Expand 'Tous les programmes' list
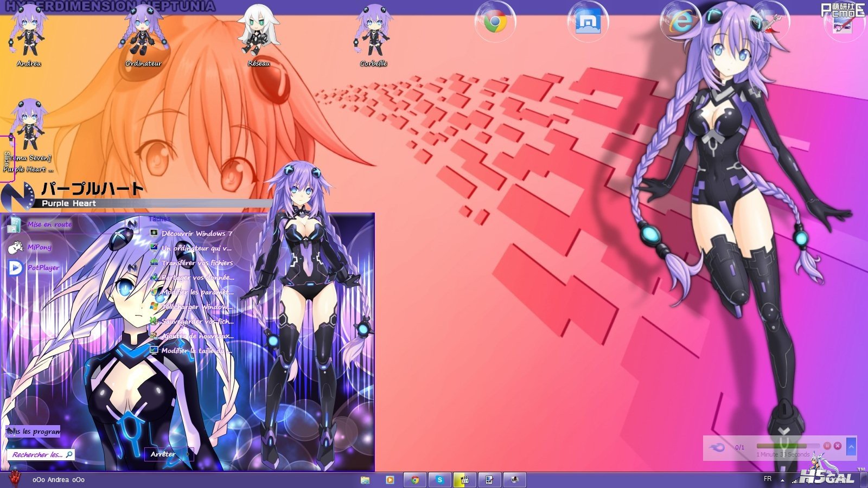 click(34, 432)
